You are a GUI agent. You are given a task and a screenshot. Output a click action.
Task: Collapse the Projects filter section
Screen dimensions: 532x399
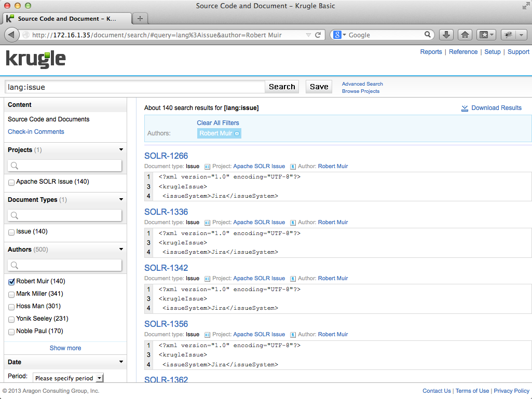point(121,149)
